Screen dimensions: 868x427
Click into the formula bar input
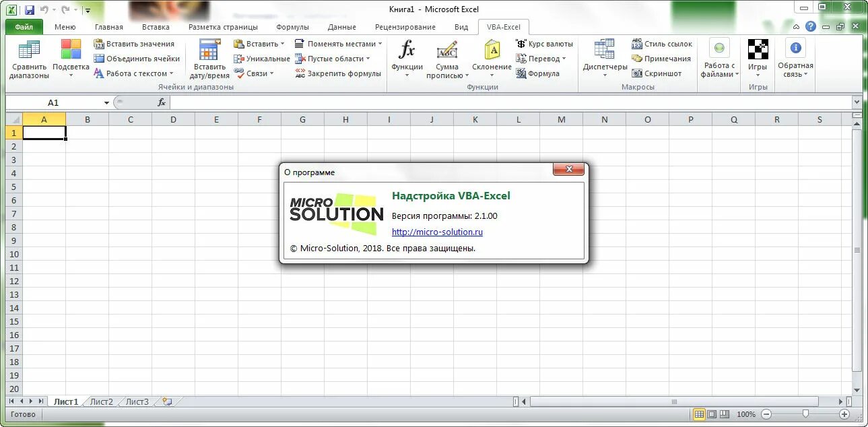pos(510,102)
